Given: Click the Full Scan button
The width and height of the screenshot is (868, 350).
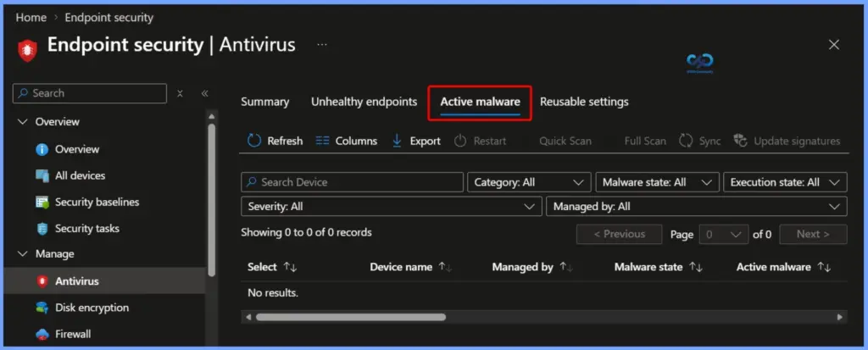Looking at the screenshot, I should (645, 142).
